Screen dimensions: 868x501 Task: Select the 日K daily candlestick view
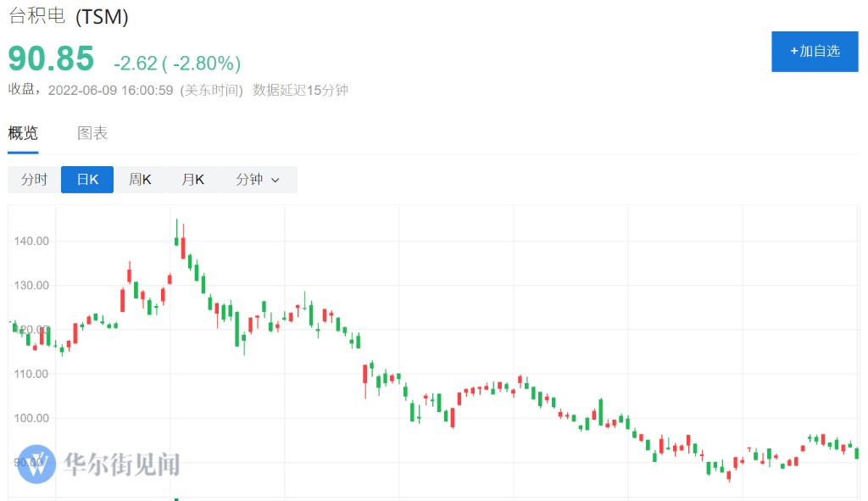click(87, 180)
